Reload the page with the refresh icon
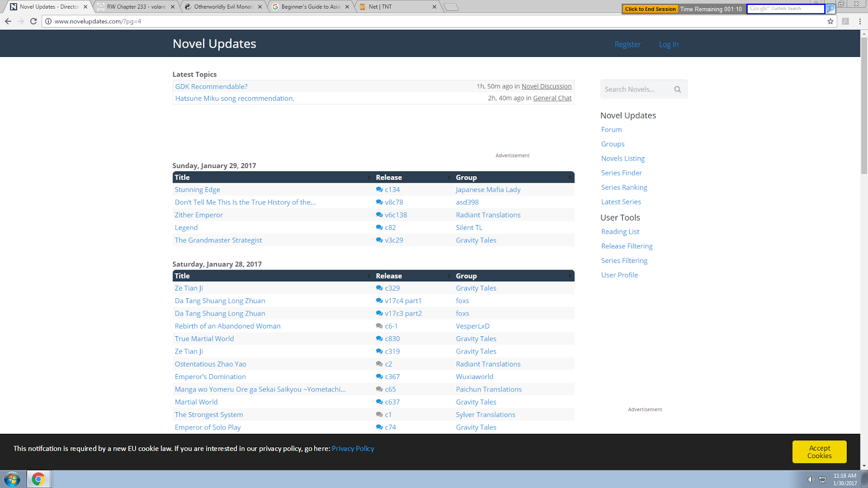The image size is (868, 488). [34, 22]
